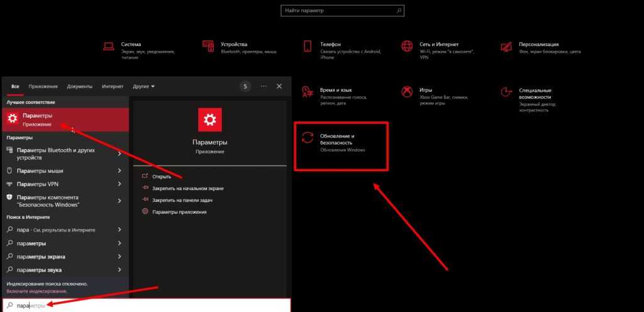Viewport: 644px width, 312px height.
Task: Expand the Другие filter dropdown
Action: [143, 86]
